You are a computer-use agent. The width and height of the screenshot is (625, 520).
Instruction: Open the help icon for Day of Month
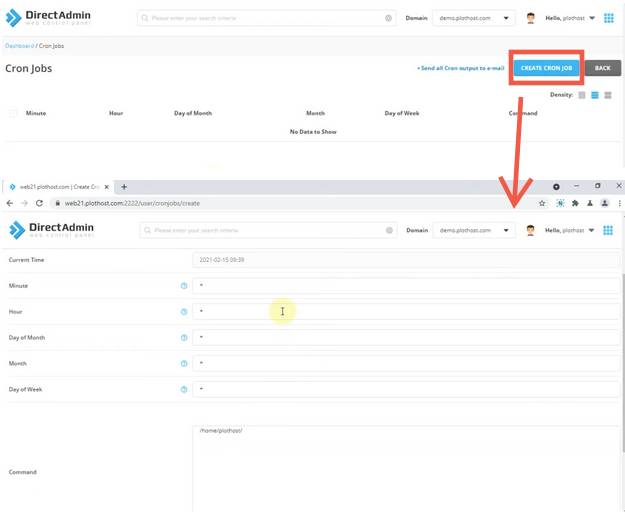coord(184,338)
